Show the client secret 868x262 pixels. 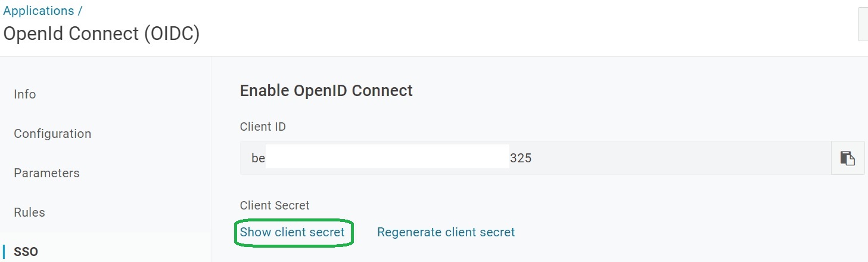(x=292, y=232)
